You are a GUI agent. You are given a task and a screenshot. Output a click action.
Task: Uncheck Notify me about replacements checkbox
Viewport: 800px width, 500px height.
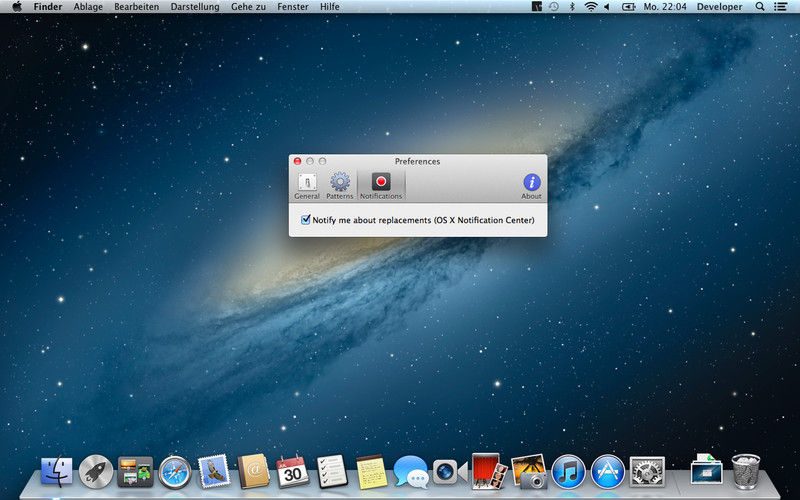[306, 220]
